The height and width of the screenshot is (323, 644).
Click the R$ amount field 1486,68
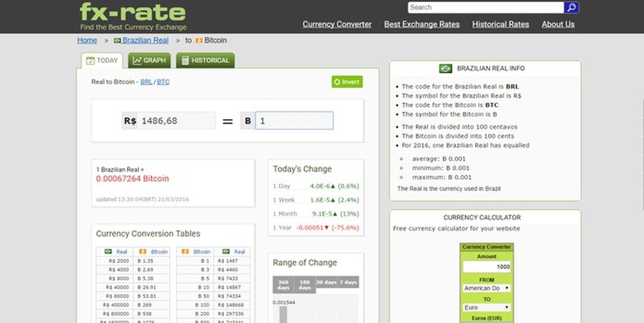(176, 121)
